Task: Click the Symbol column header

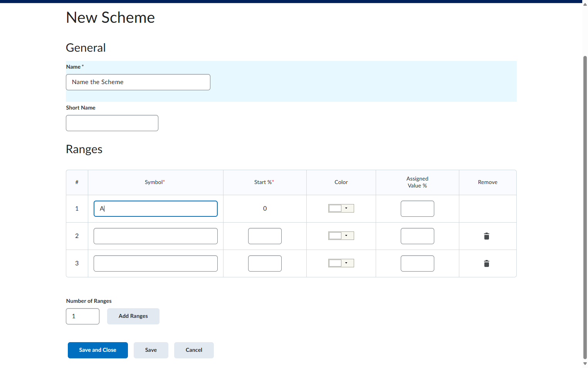Action: tap(155, 182)
